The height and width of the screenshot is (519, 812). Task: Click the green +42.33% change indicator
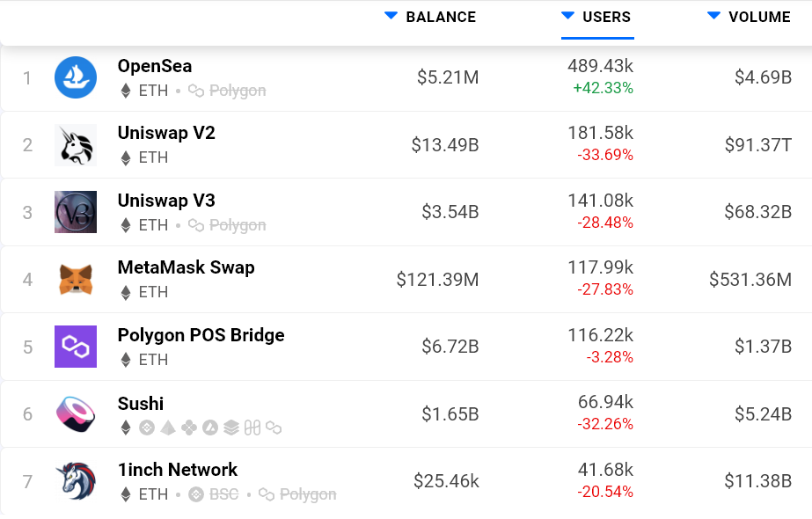pos(604,88)
